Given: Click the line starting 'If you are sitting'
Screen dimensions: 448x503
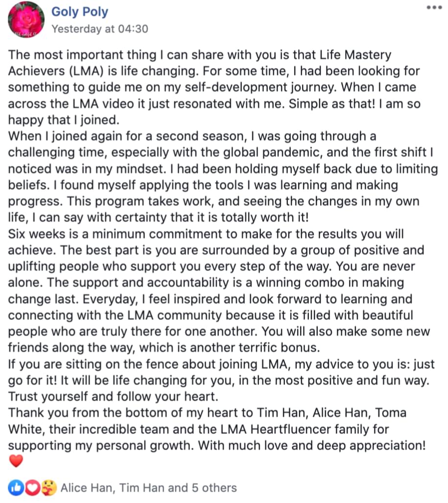Looking at the screenshot, I should click(221, 364).
